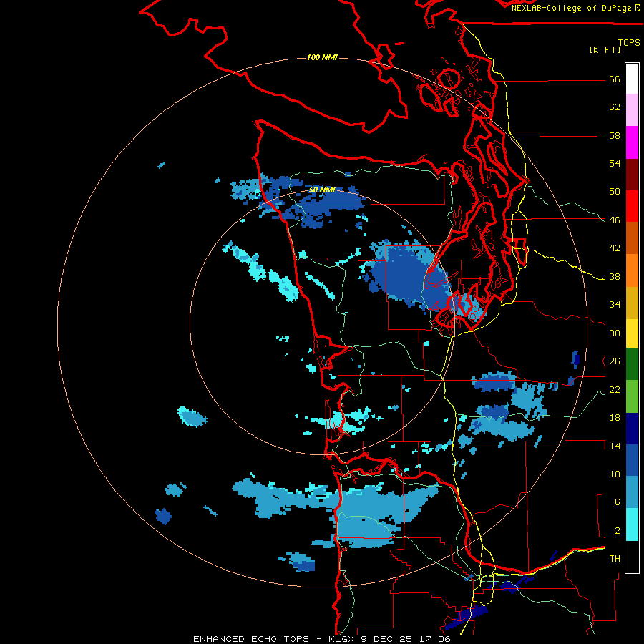644x644 pixels.
Task: Pick the light blue legend swatch
Action: coord(632,492)
